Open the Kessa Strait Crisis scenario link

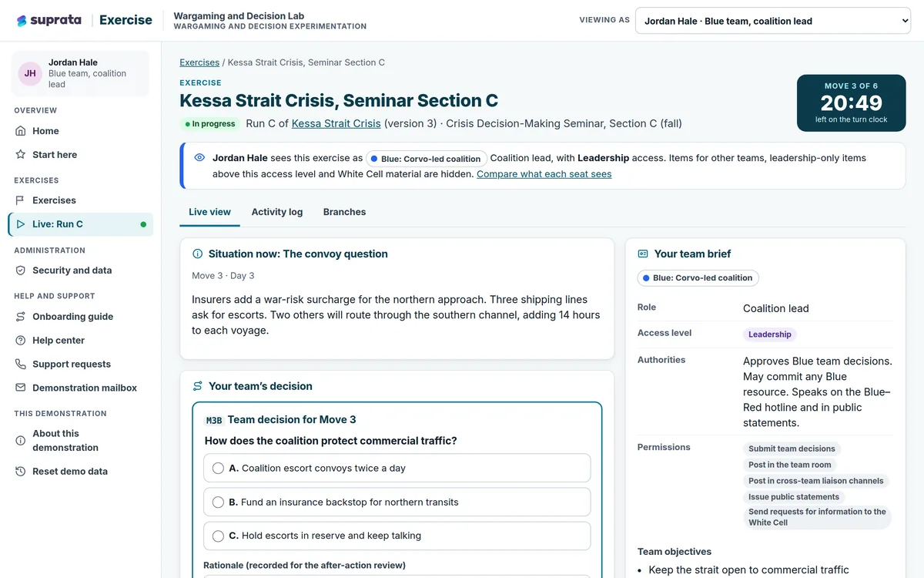(x=336, y=123)
